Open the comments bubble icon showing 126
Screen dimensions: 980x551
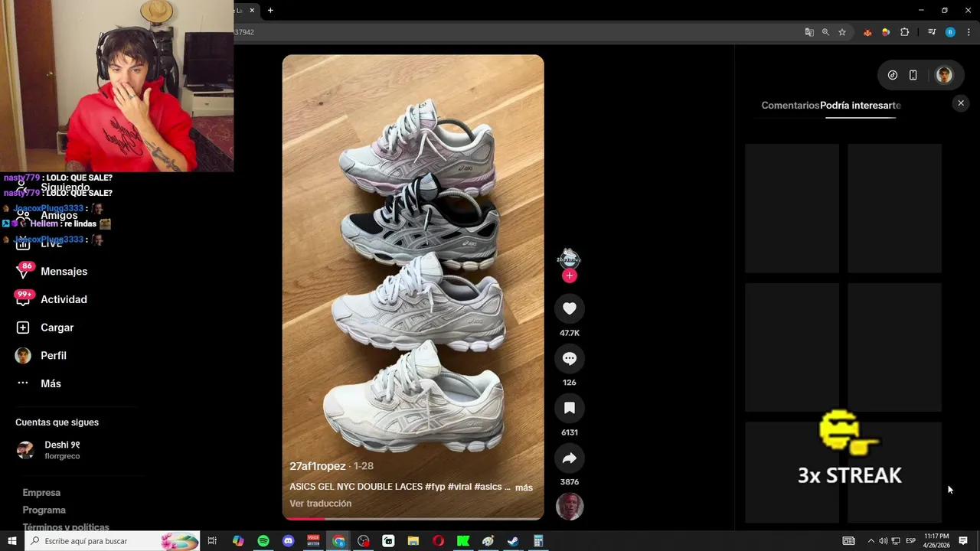coord(569,358)
